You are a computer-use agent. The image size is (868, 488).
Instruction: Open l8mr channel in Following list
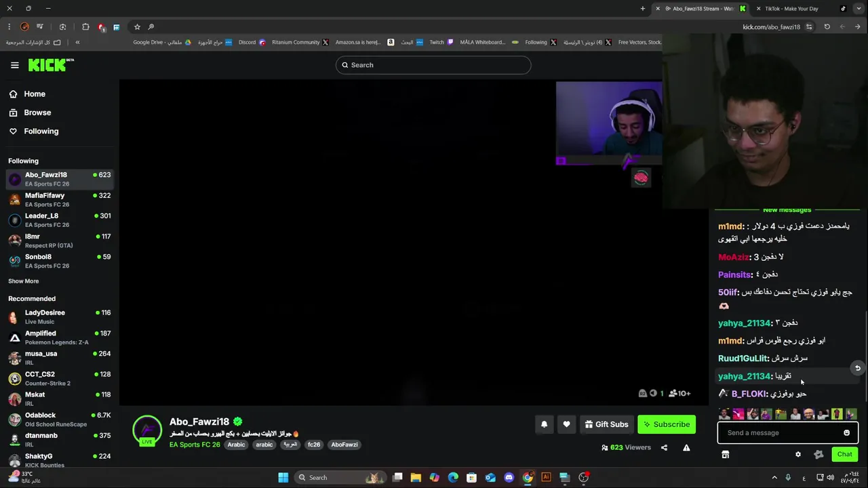tap(59, 241)
